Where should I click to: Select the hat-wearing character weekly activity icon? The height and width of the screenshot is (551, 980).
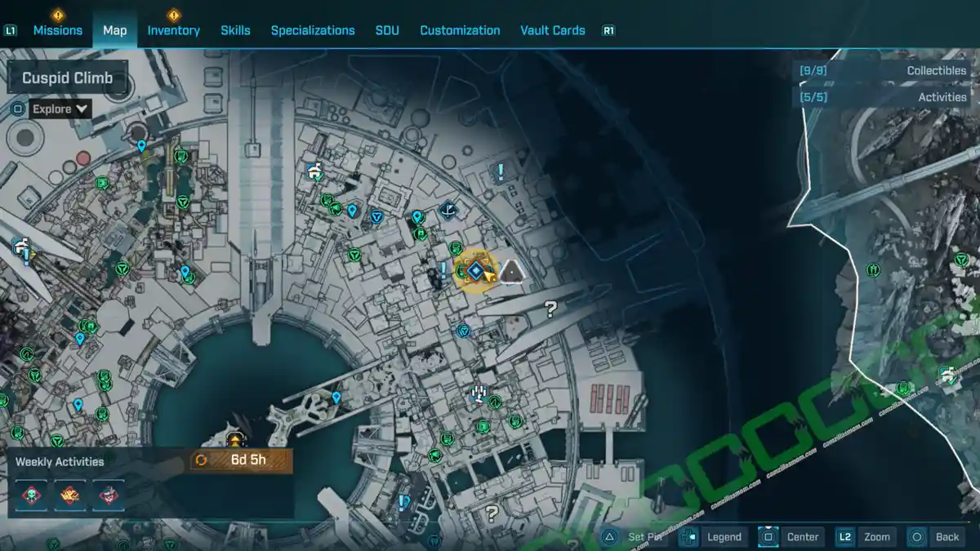(108, 494)
